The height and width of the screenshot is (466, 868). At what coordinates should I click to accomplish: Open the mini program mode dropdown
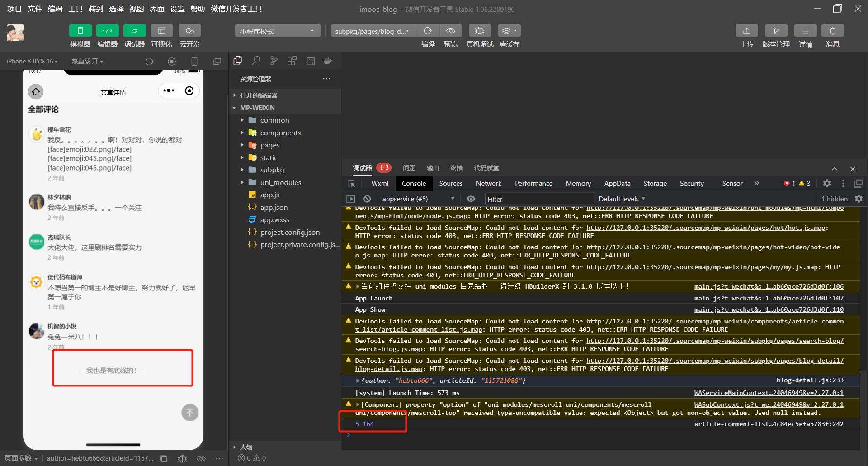point(278,31)
